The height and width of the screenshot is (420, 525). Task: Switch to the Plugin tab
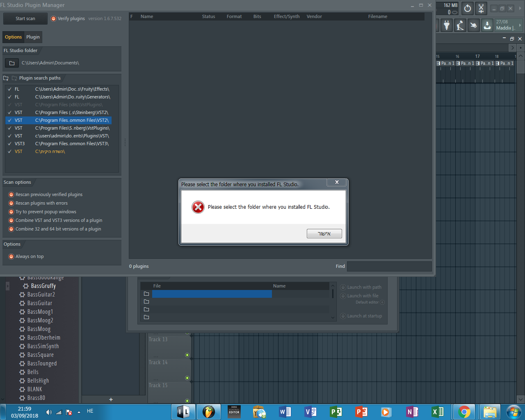pos(33,37)
